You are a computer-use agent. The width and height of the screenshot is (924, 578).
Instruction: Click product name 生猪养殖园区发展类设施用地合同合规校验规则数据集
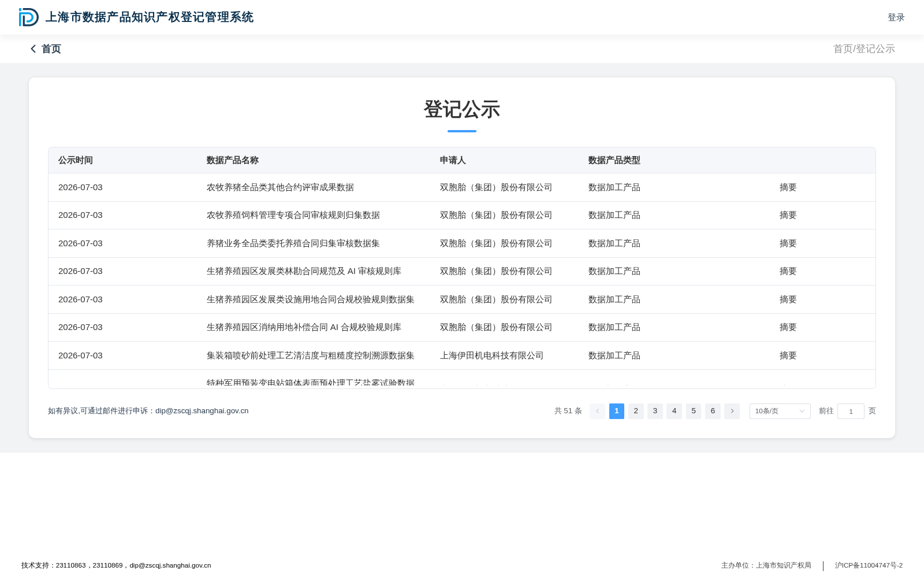click(x=311, y=299)
